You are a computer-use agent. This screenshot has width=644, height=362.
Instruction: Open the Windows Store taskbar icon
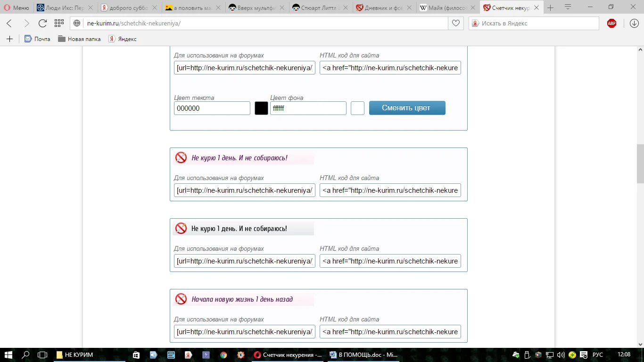coord(136,355)
